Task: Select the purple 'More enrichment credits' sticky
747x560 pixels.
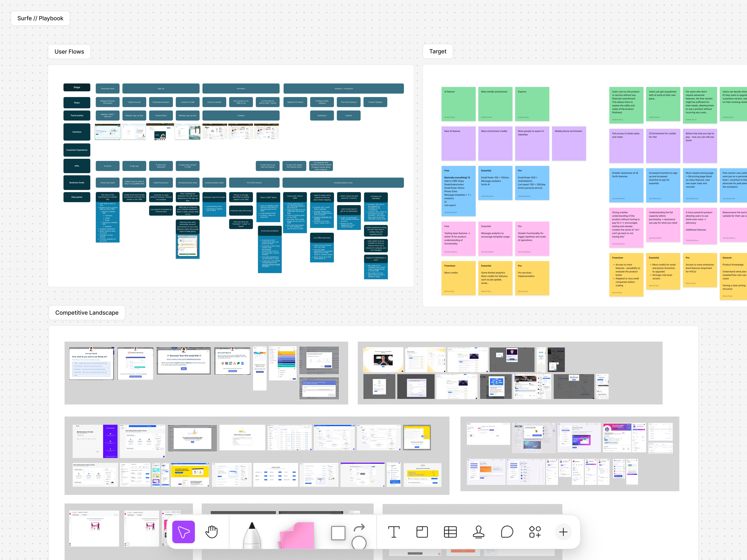Action: [x=495, y=143]
